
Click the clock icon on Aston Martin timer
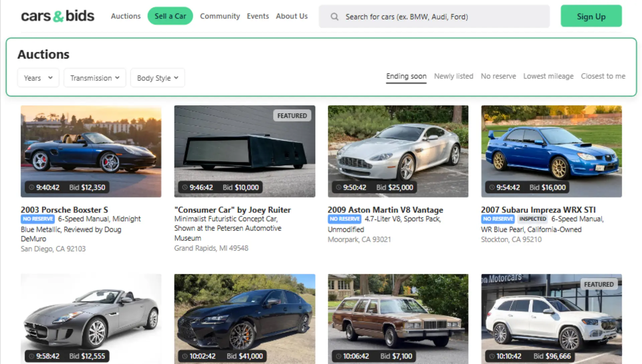tap(338, 187)
